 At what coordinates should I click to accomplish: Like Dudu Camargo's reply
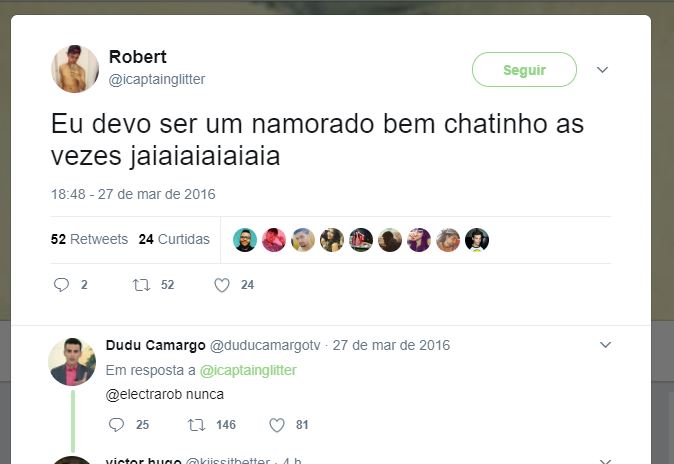point(277,425)
